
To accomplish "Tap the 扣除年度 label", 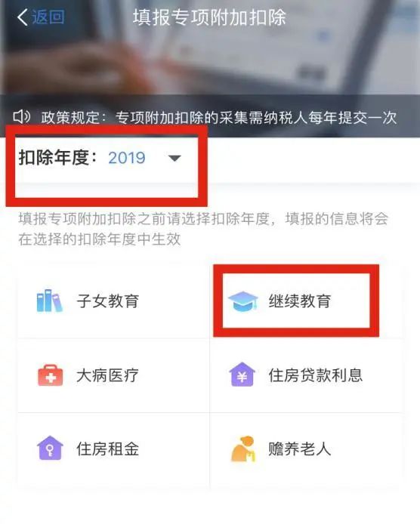I will click(58, 157).
